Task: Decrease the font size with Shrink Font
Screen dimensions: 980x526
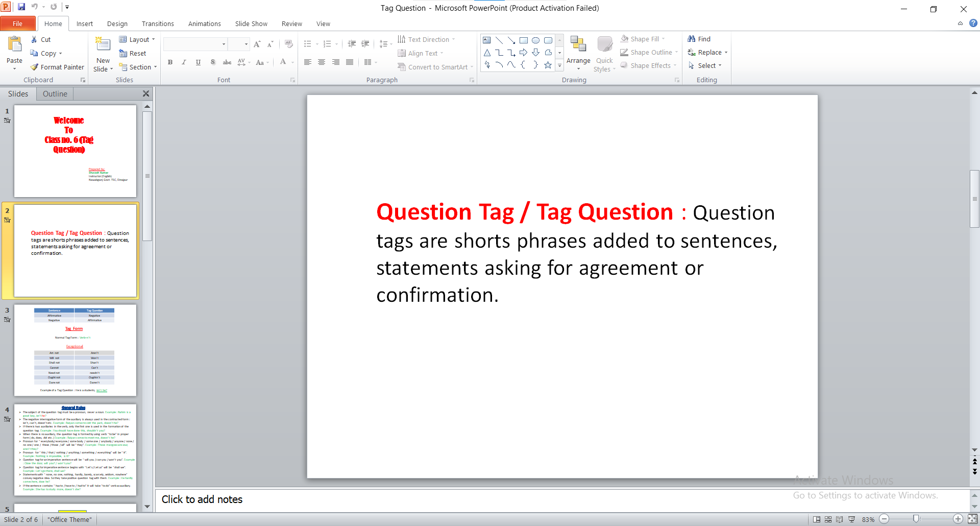Action: pos(271,44)
